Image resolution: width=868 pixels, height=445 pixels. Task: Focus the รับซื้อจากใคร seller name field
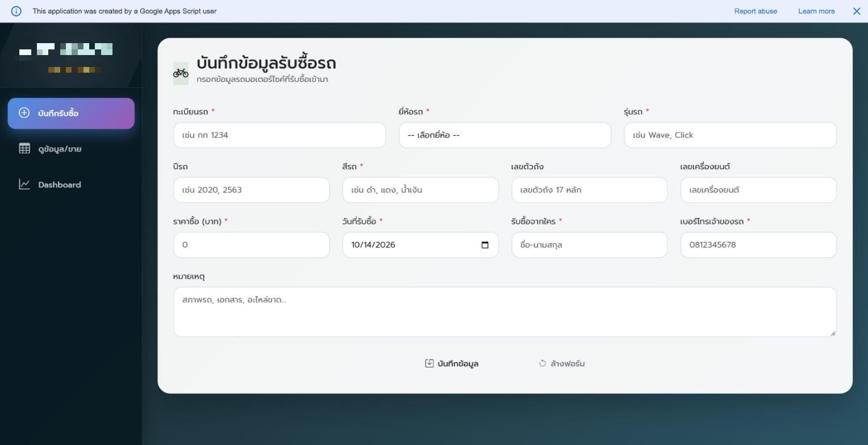point(589,245)
